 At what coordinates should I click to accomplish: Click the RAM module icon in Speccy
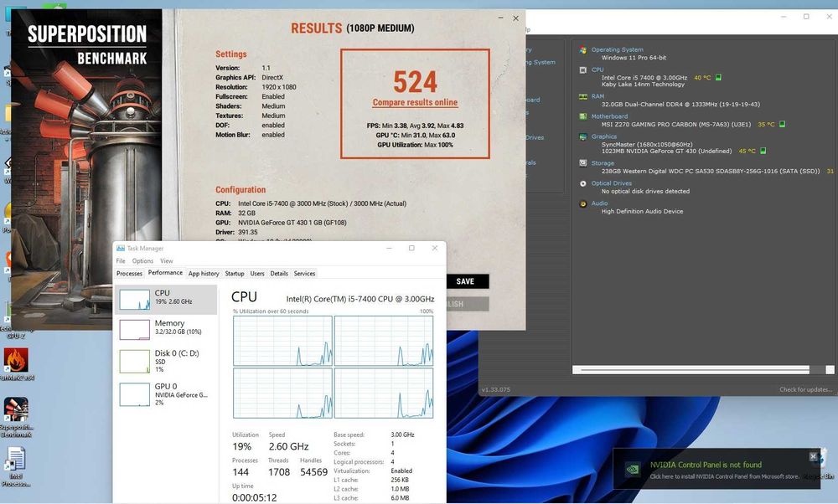pos(582,96)
